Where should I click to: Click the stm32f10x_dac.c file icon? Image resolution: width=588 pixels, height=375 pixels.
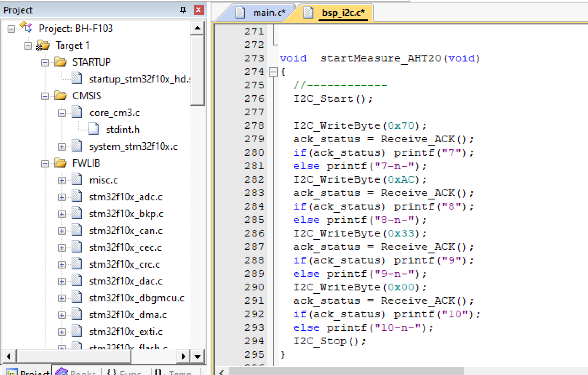point(77,280)
